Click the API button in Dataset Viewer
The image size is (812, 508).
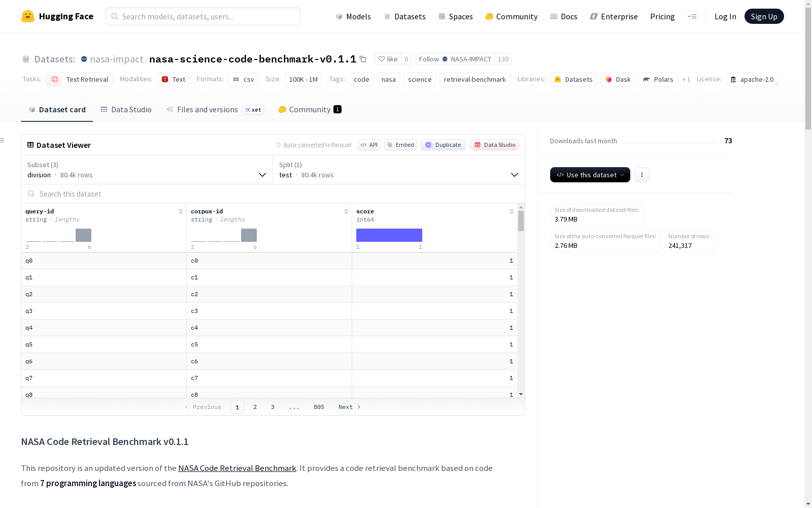coord(369,145)
